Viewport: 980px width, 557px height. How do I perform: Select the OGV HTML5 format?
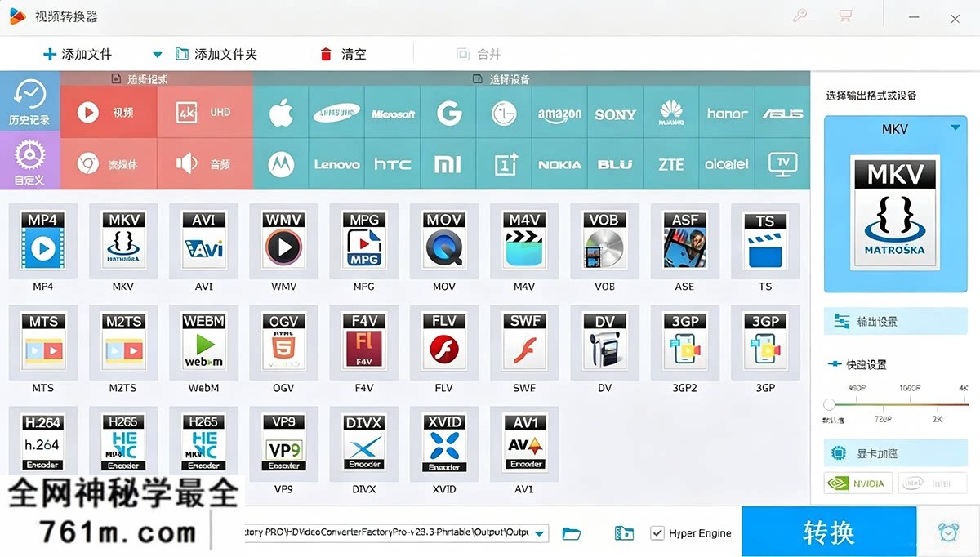[x=283, y=341]
